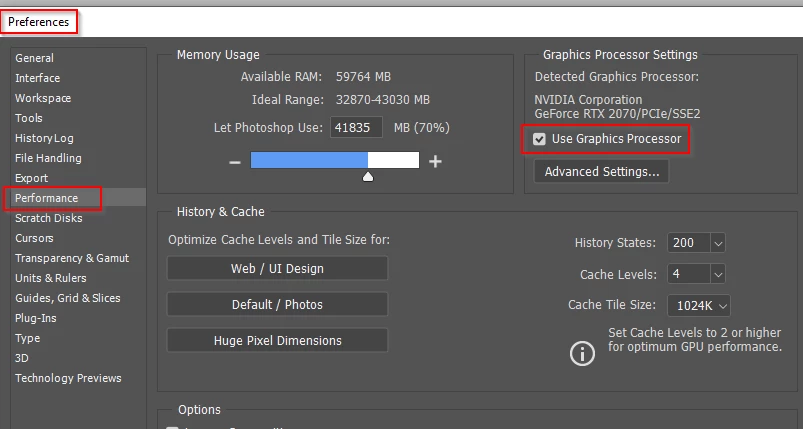The width and height of the screenshot is (803, 429).
Task: Click the History States value field
Action: coord(689,243)
